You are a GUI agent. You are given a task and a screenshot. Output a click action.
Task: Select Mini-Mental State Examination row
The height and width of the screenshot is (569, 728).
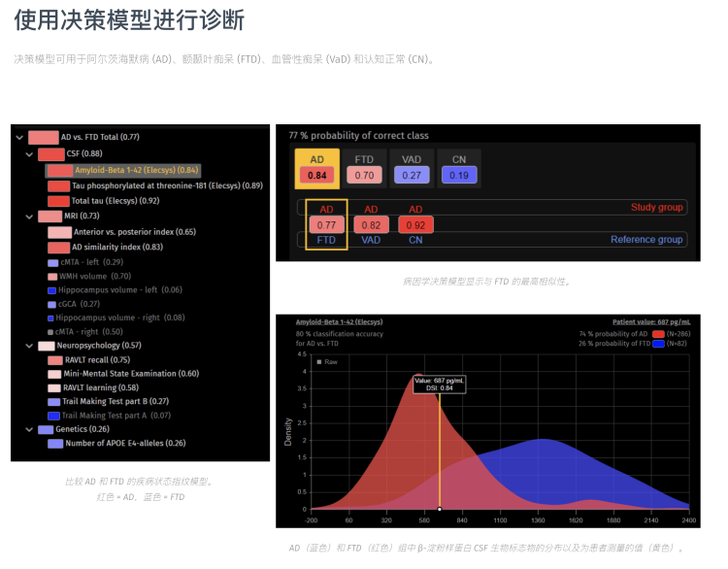(x=123, y=374)
